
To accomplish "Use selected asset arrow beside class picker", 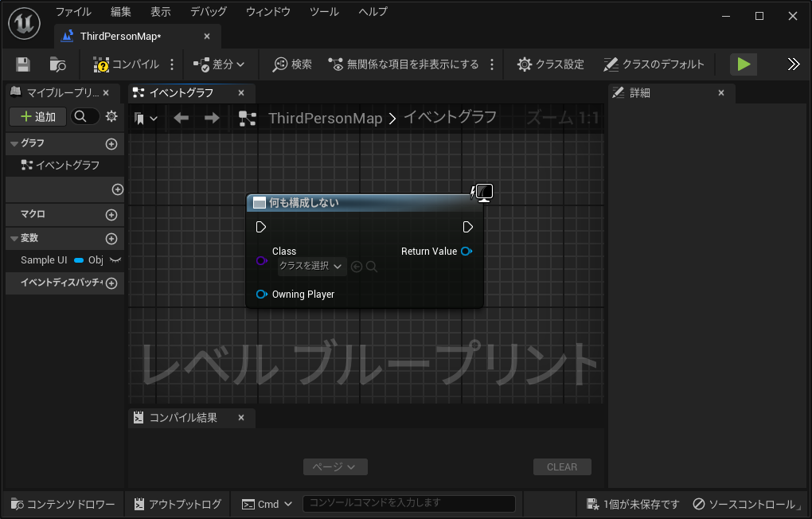I will click(x=357, y=267).
